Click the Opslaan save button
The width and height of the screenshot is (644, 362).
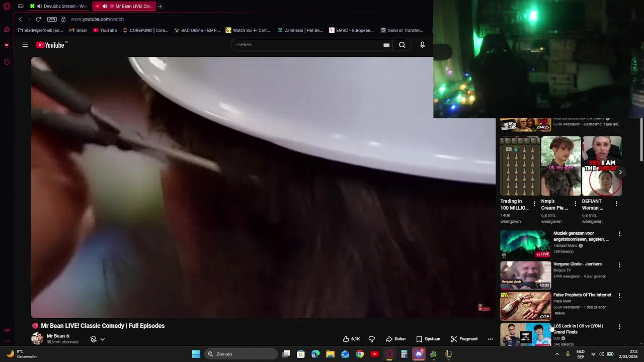428,339
